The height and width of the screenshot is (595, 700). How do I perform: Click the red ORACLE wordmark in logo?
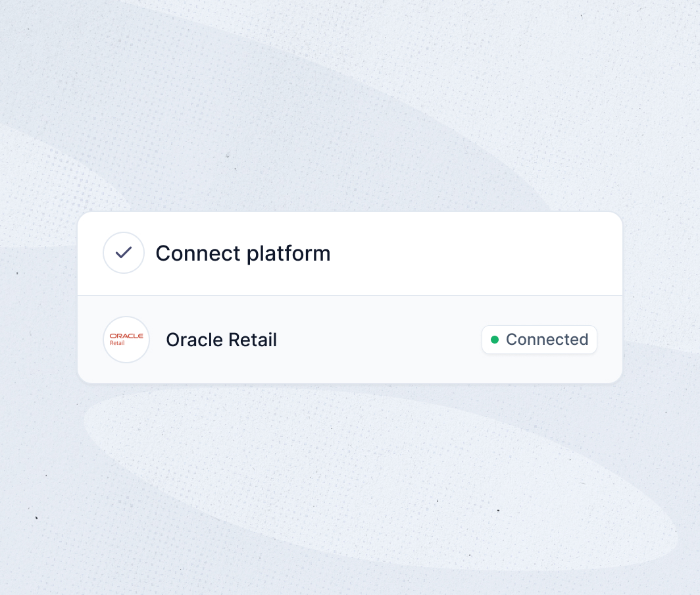point(126,336)
